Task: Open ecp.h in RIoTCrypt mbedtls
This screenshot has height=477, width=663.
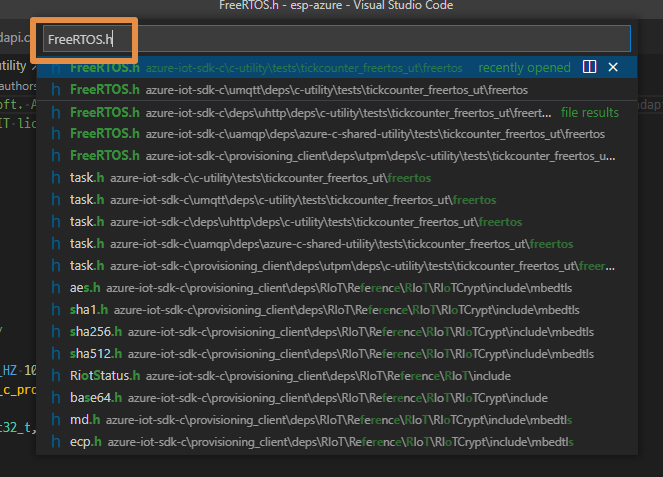Action: 337,442
